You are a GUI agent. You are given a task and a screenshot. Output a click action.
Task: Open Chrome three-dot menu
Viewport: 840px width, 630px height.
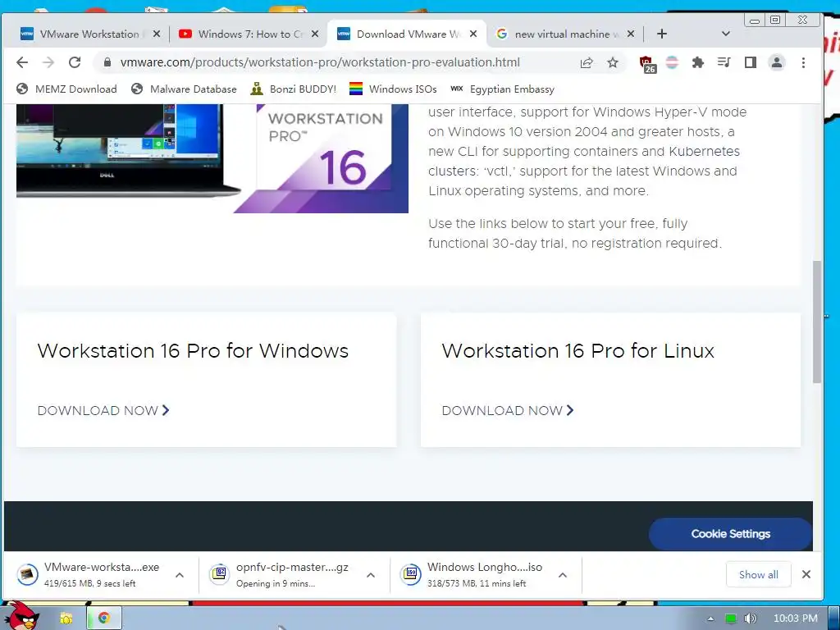click(803, 62)
